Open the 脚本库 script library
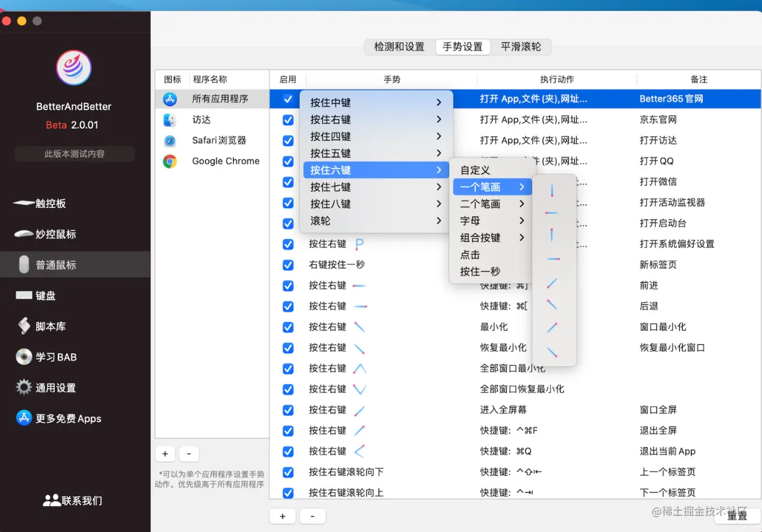This screenshot has width=762, height=532. tap(75, 326)
